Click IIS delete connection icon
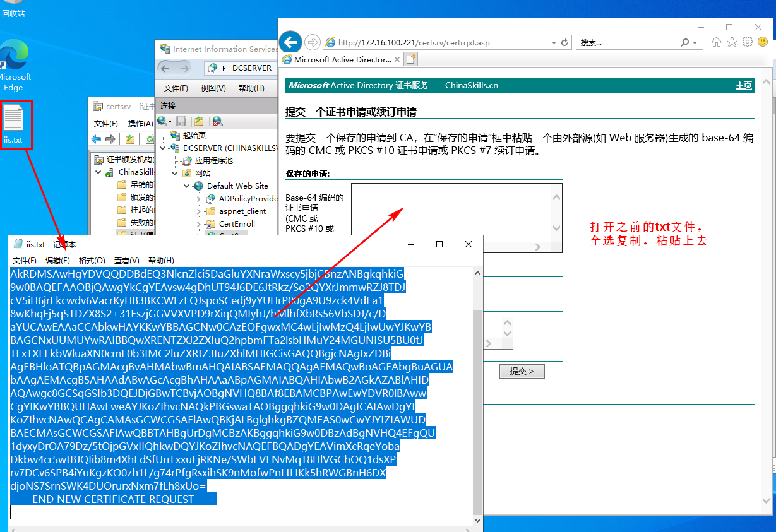The height and width of the screenshot is (532, 776). pos(217,121)
